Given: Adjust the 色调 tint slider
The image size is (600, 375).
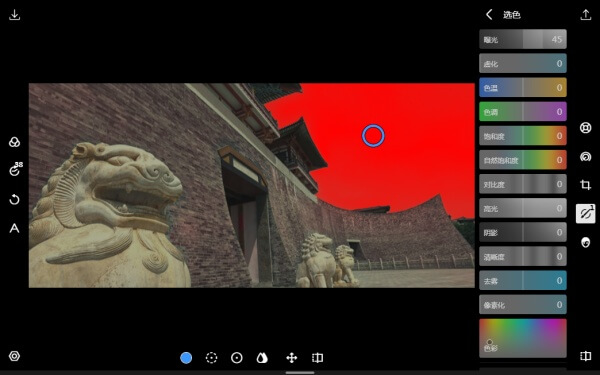Looking at the screenshot, I should coord(523,111).
